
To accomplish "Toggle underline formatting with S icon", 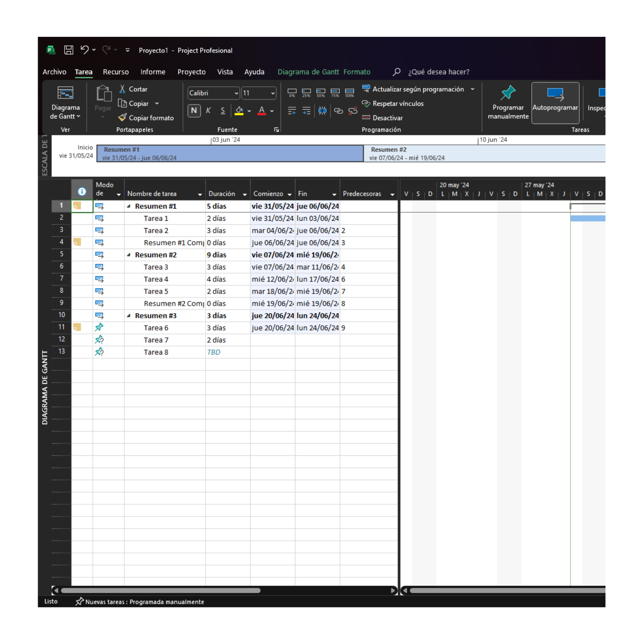I will coord(222,111).
